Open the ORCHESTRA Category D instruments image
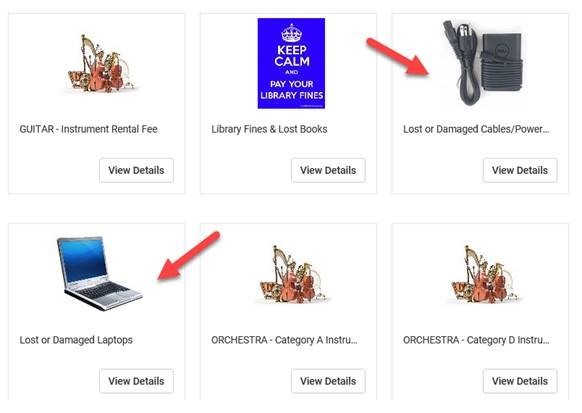 (486, 275)
